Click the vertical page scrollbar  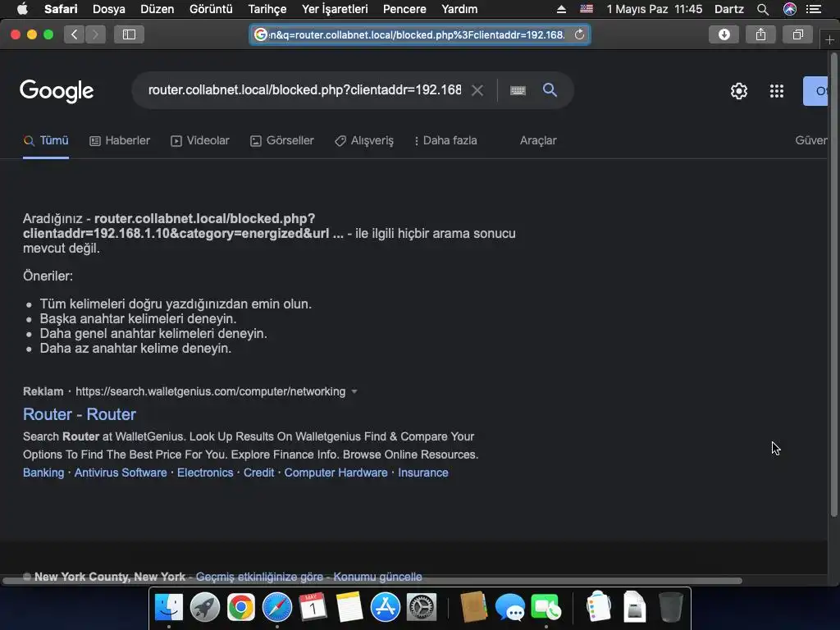833,284
